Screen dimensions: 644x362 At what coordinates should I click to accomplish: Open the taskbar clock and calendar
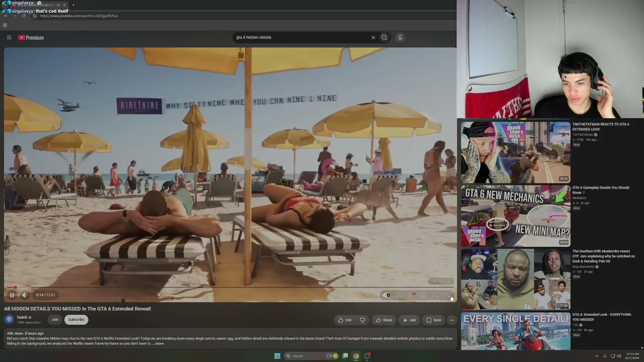click(x=633, y=356)
